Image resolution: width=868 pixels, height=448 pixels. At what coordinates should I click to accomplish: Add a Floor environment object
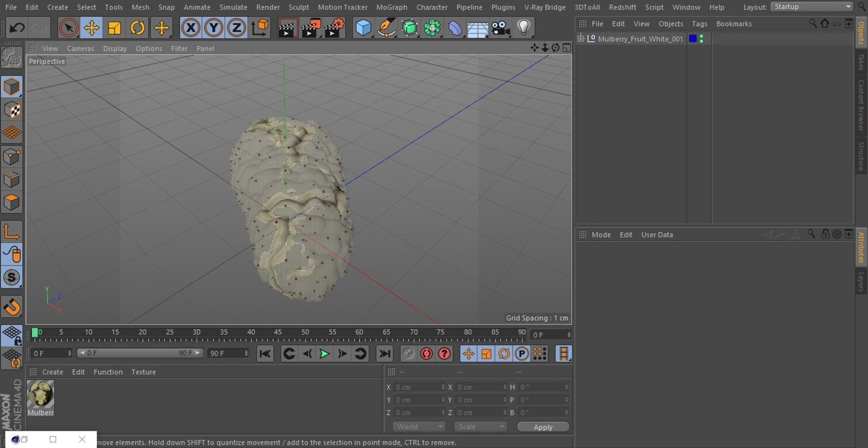pos(477,28)
